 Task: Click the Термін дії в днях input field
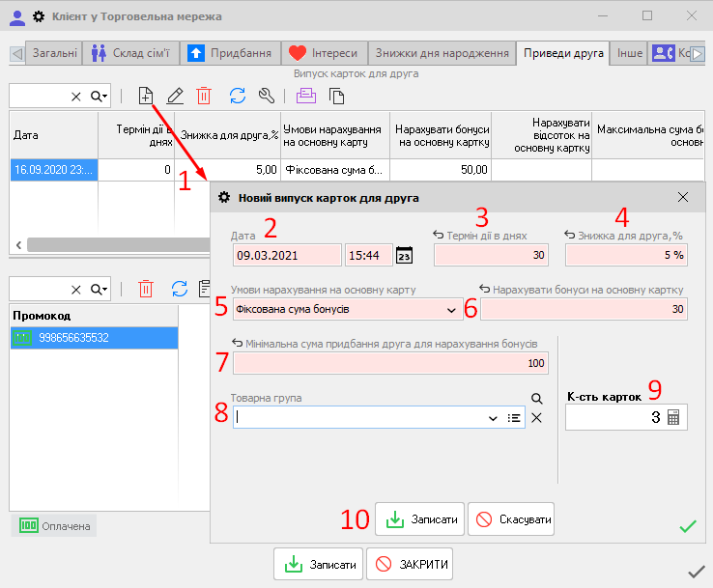(492, 255)
